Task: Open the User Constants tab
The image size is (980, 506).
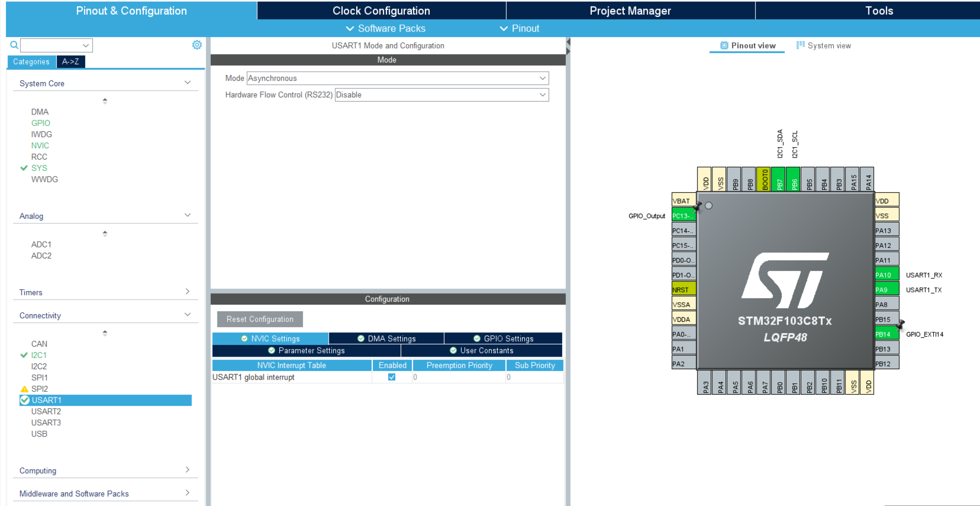Action: [482, 350]
